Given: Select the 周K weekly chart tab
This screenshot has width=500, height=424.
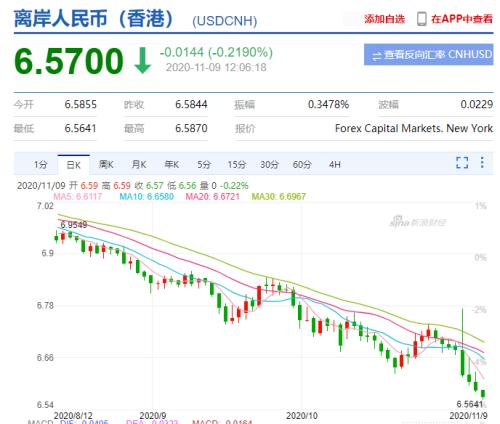Looking at the screenshot, I should (106, 165).
